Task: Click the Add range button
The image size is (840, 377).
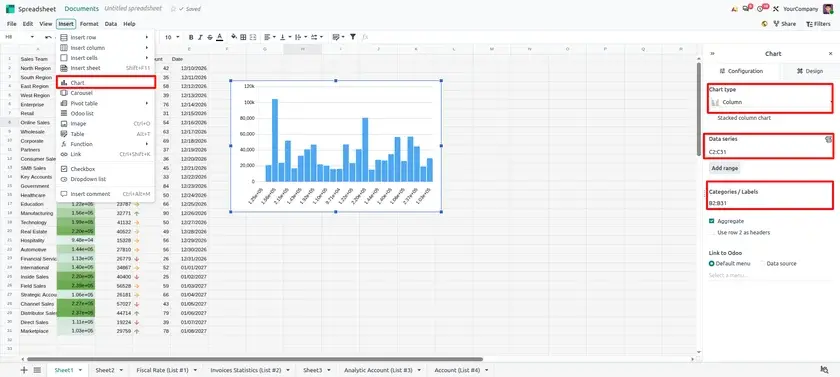Action: (724, 168)
